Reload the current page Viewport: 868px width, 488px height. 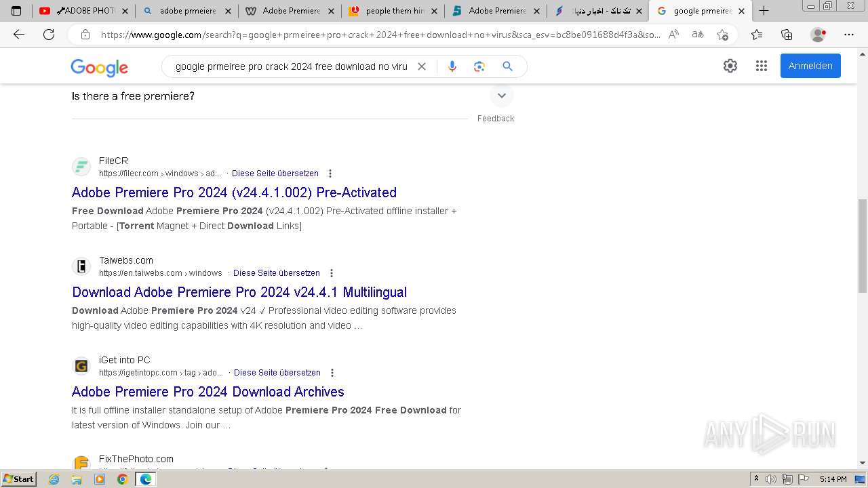[49, 35]
